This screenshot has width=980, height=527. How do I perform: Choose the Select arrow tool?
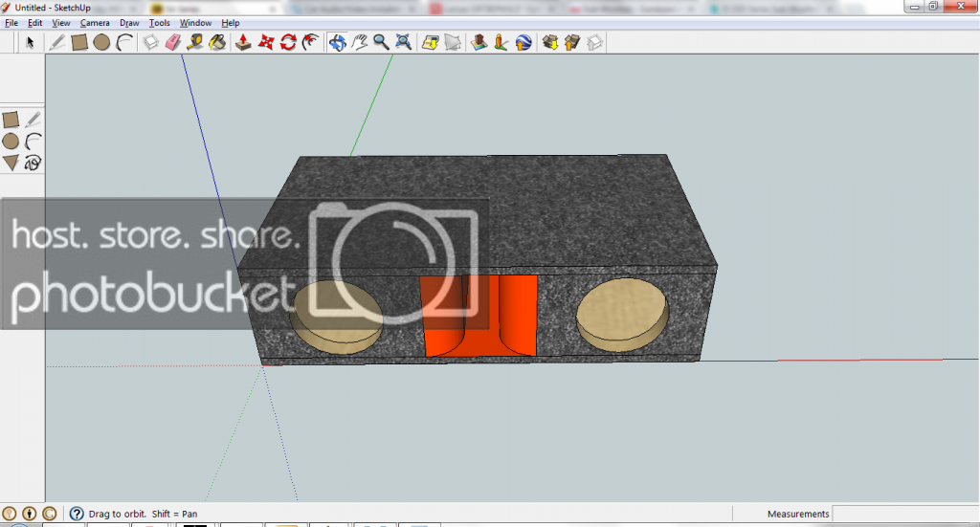point(30,42)
